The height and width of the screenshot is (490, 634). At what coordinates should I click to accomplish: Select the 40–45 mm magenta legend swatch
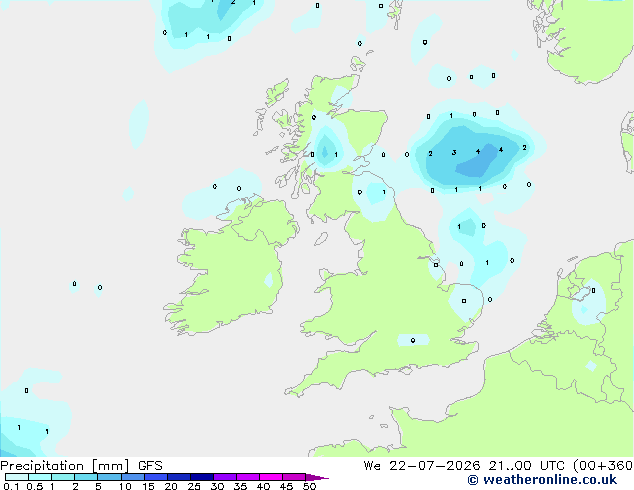click(x=271, y=477)
